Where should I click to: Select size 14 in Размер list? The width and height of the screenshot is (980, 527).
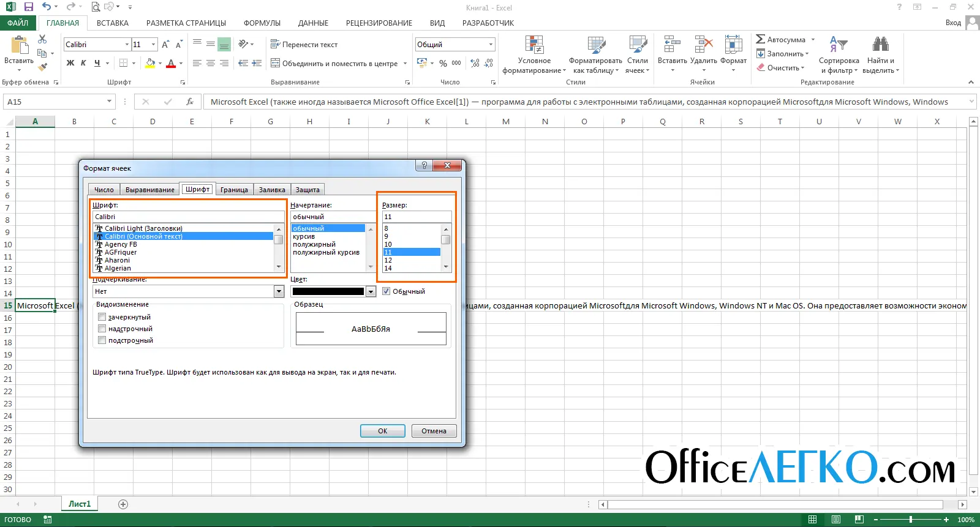(388, 268)
